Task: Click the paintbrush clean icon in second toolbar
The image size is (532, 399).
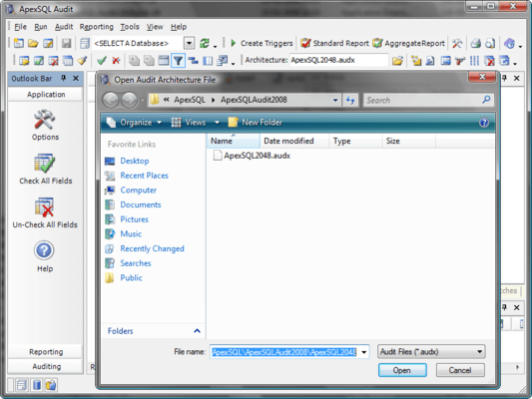Action: point(82,60)
